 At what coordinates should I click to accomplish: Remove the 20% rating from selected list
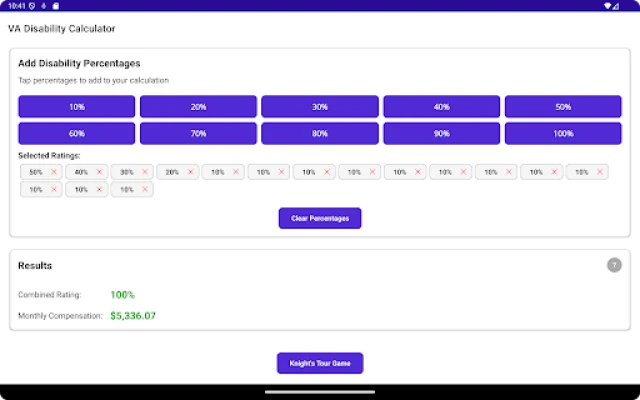pyautogui.click(x=190, y=172)
